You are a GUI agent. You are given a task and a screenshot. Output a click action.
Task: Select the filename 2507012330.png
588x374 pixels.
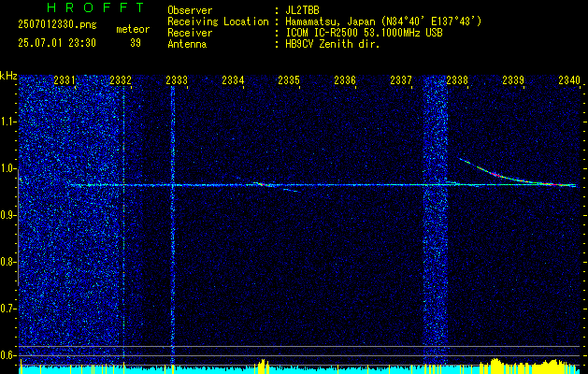[57, 24]
